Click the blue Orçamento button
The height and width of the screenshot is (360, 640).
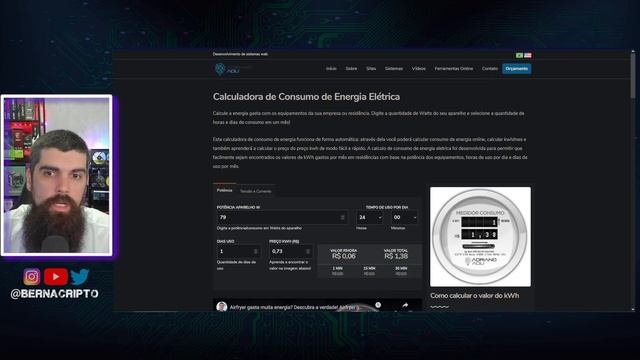click(516, 69)
